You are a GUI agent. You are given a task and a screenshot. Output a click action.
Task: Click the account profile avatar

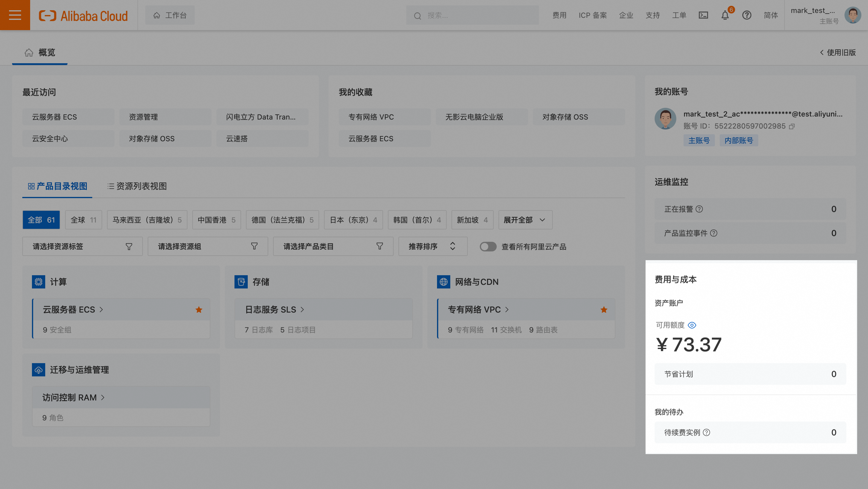pos(665,118)
